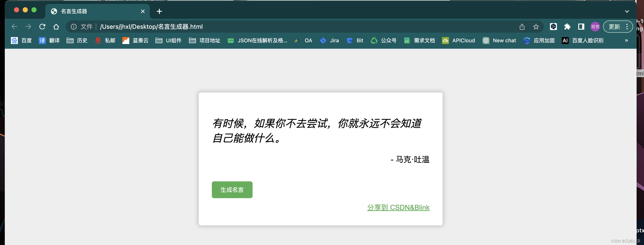Share this page via share icon
644x245 pixels.
522,27
